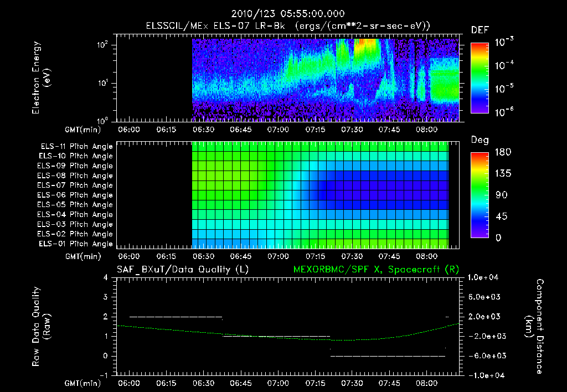Select the 'ELS-05 Pitch Angle' row label
Viewport: 567px width, 392px height.
tap(75, 205)
